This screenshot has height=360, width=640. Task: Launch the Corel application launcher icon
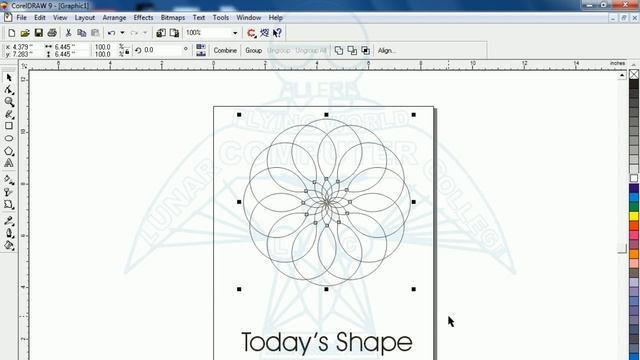251,33
